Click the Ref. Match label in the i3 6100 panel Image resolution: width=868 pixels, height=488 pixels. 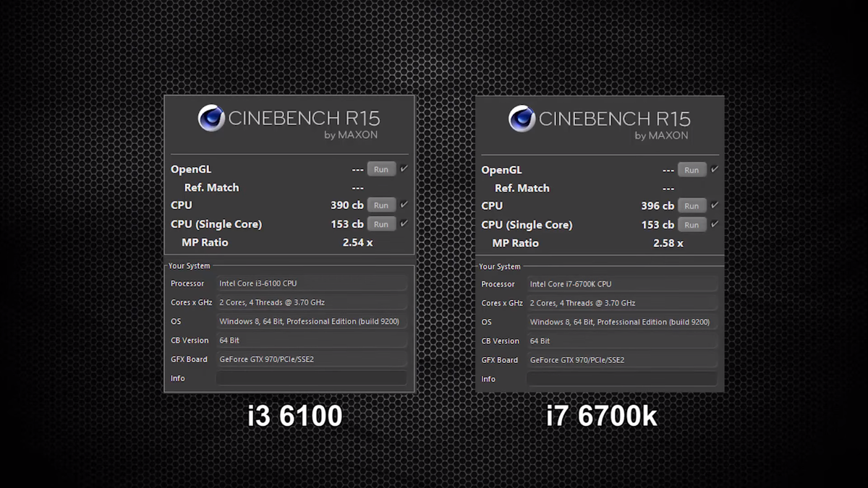point(211,187)
